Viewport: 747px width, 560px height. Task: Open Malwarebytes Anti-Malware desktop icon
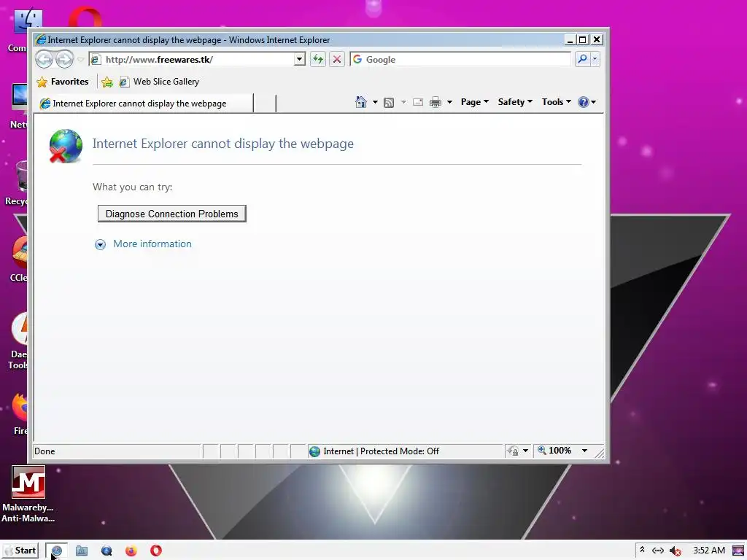tap(28, 494)
